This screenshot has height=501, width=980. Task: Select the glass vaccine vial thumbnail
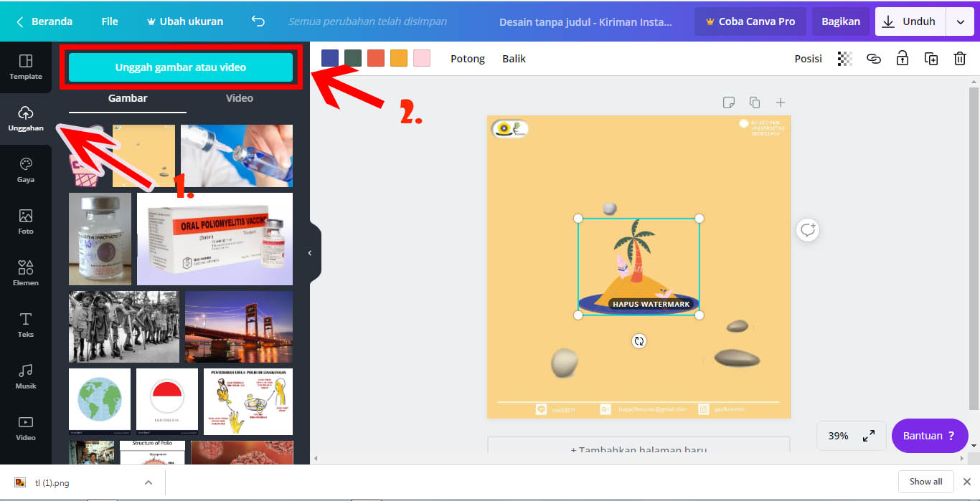pyautogui.click(x=100, y=239)
